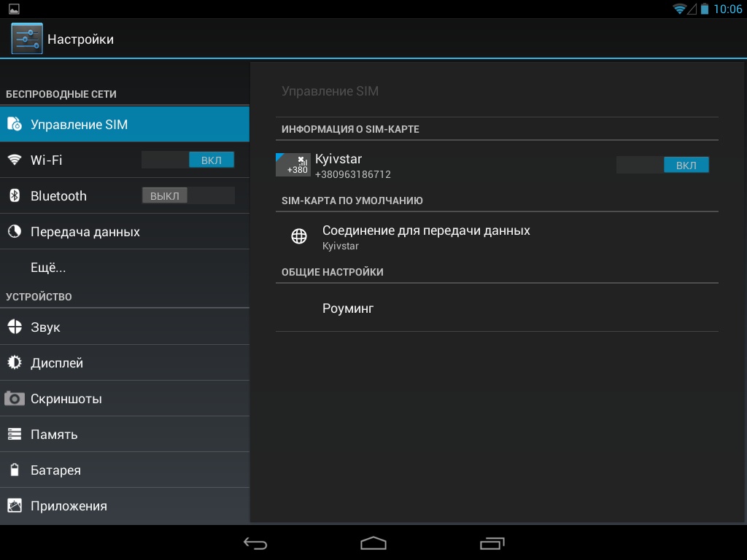747x560 pixels.
Task: Open Передача данных in the sidebar
Action: (85, 232)
